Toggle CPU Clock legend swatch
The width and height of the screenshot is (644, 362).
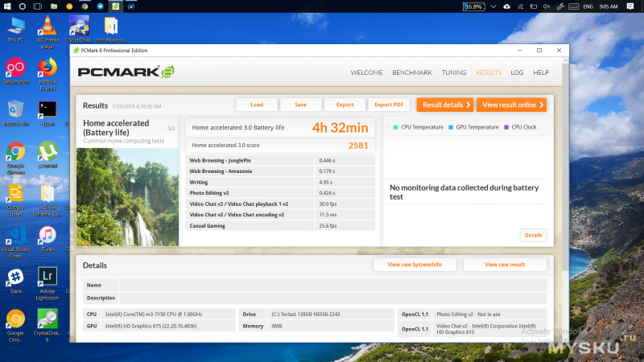(506, 127)
